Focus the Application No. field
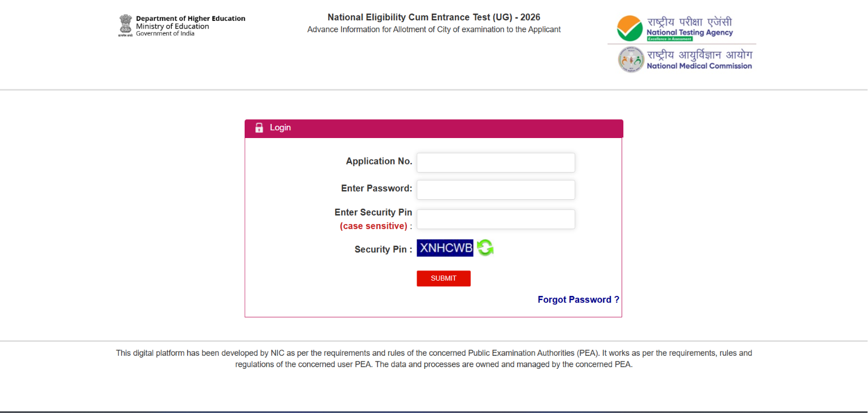 [496, 162]
